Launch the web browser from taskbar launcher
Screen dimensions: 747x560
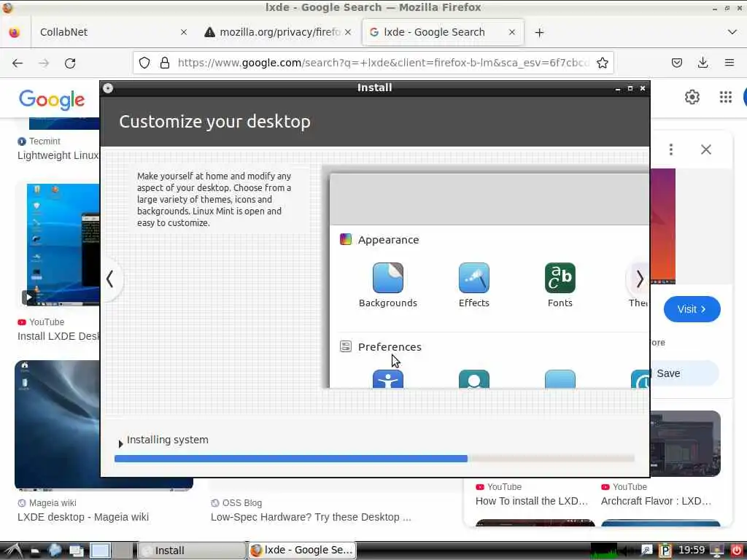click(x=55, y=551)
